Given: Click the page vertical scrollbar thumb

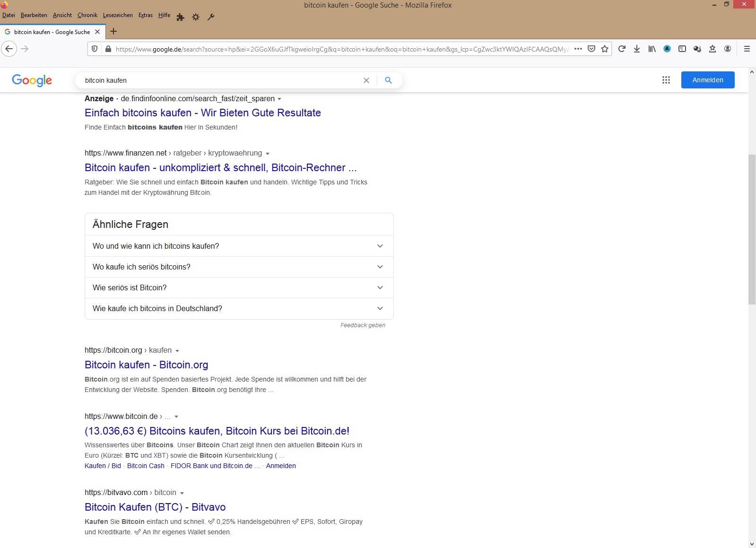Looking at the screenshot, I should [752, 229].
